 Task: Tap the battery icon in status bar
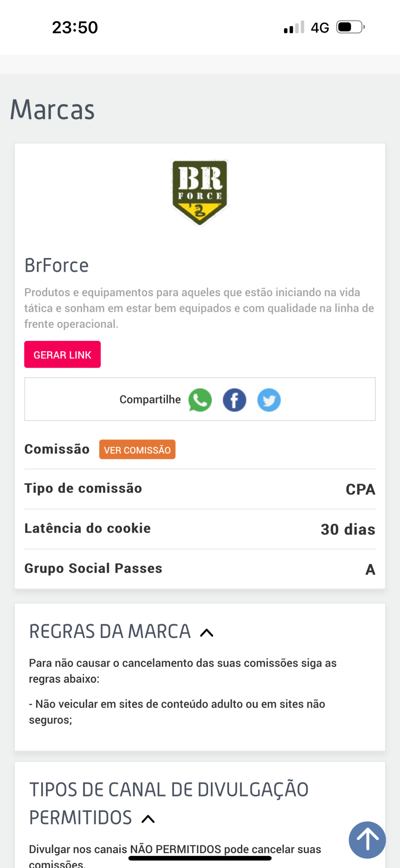(350, 27)
